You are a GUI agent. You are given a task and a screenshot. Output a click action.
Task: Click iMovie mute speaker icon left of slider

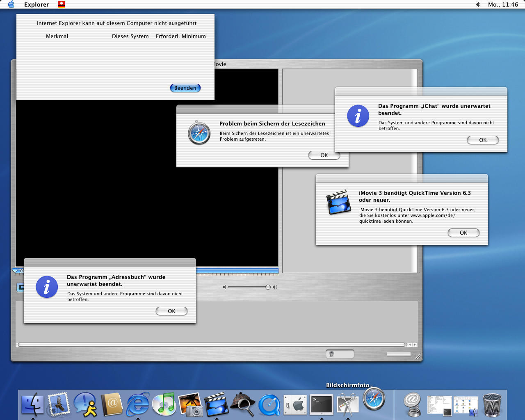tap(224, 287)
